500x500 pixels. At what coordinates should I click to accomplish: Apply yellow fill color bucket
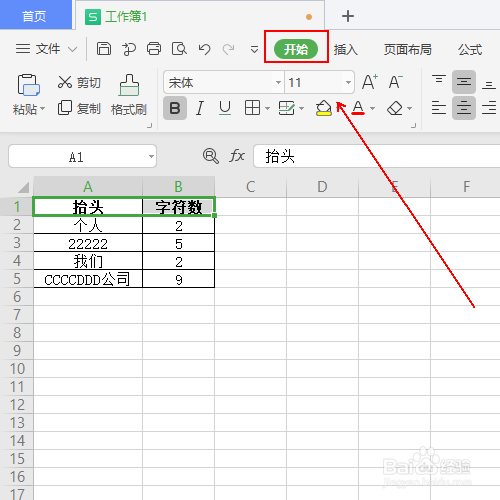click(323, 108)
